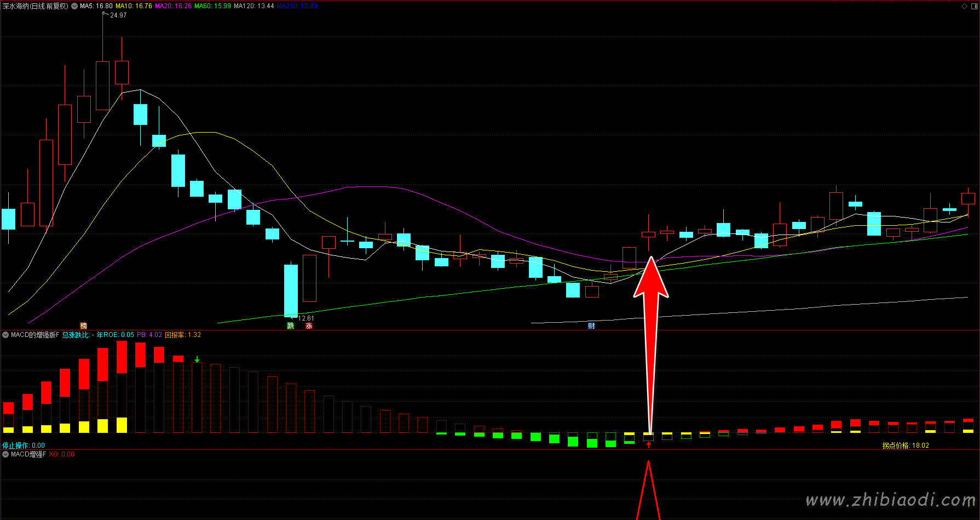Click the 总涨跌比 value label
Image resolution: width=980 pixels, height=520 pixels.
(x=78, y=335)
